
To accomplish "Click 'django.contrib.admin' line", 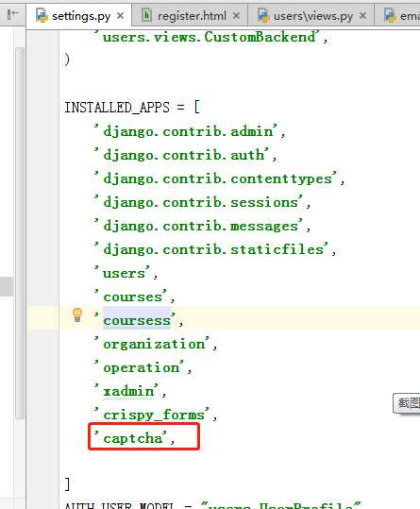I will 189,131.
